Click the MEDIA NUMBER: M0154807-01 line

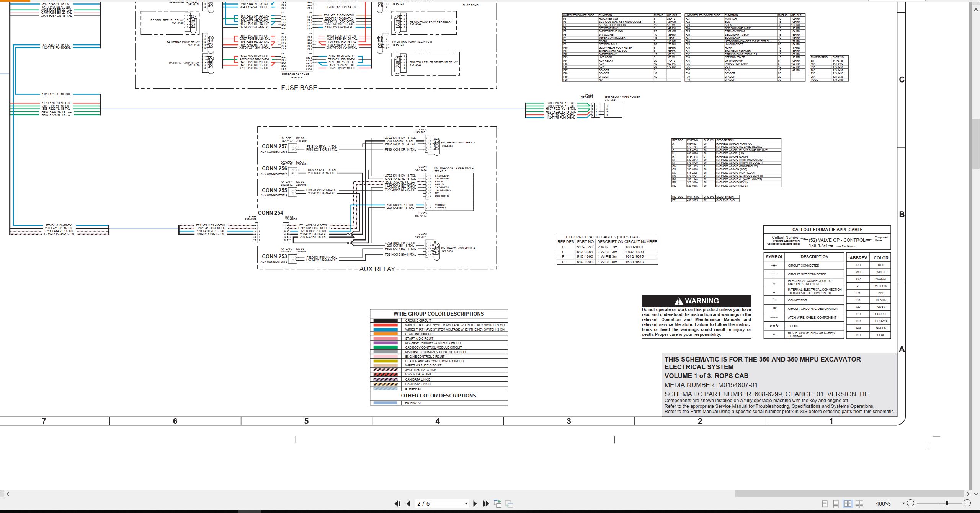click(x=711, y=385)
